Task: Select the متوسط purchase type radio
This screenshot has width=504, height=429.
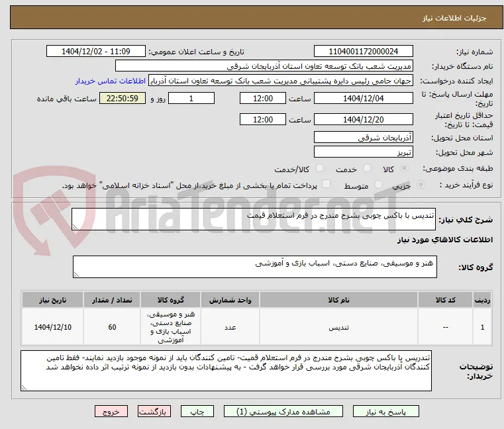Action: point(378,185)
